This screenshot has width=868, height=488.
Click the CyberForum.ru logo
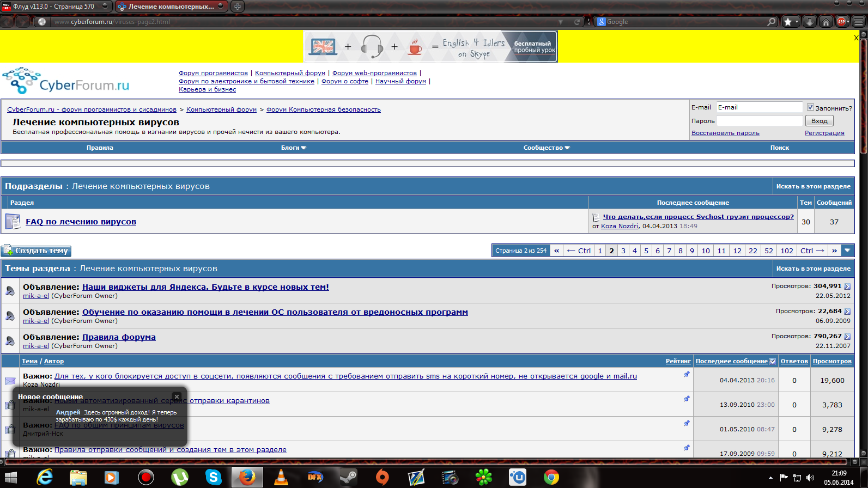click(66, 81)
